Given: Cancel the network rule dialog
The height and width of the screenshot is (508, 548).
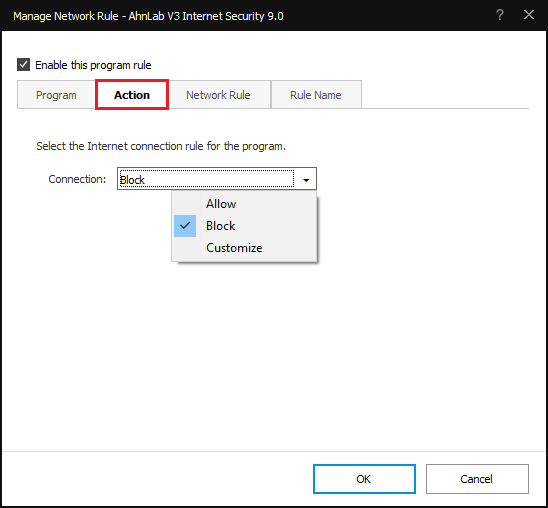Looking at the screenshot, I should [477, 479].
